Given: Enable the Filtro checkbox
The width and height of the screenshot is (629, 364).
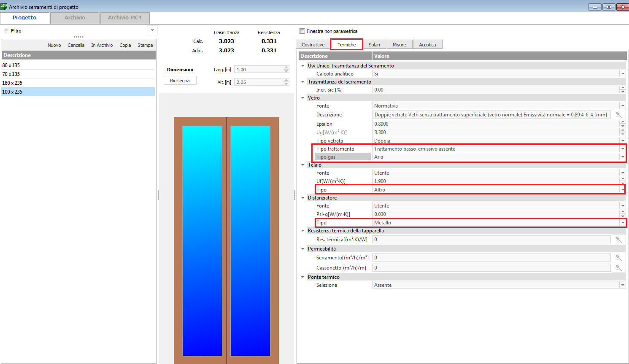Looking at the screenshot, I should click(x=6, y=31).
